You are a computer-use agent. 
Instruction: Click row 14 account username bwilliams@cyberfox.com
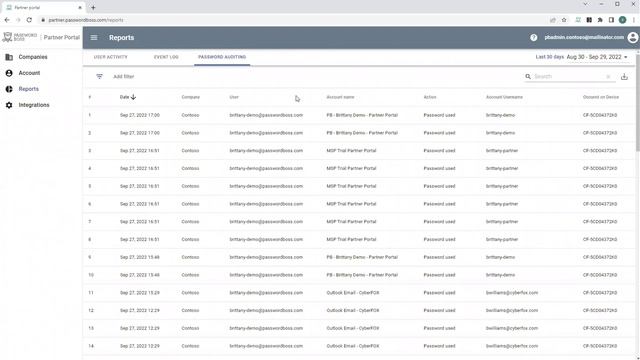(x=512, y=346)
